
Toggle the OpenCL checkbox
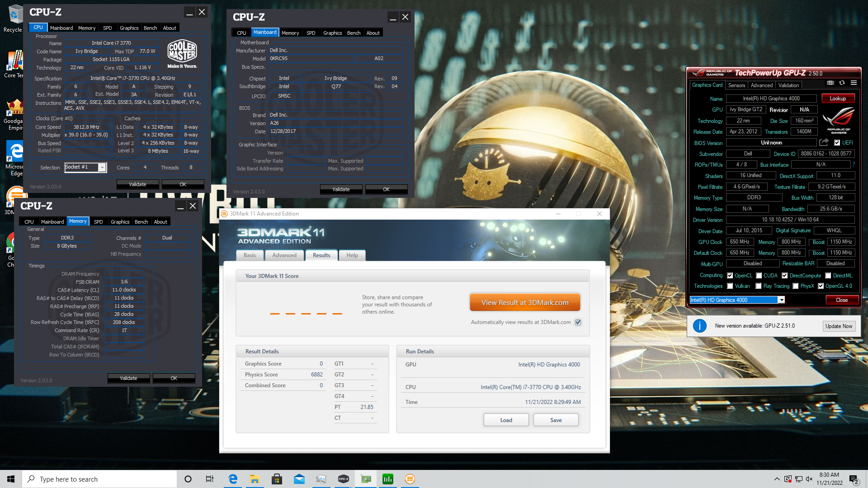(730, 276)
